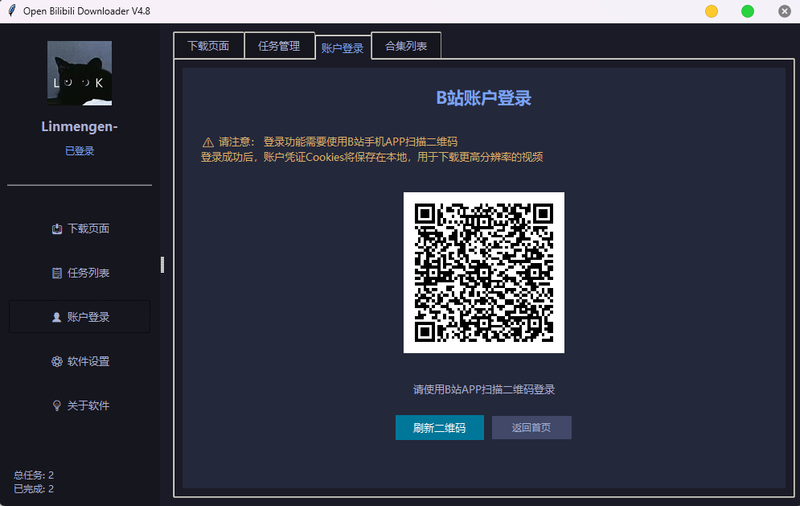Click the Cookies notice text line
The height and width of the screenshot is (506, 800).
[x=372, y=157]
